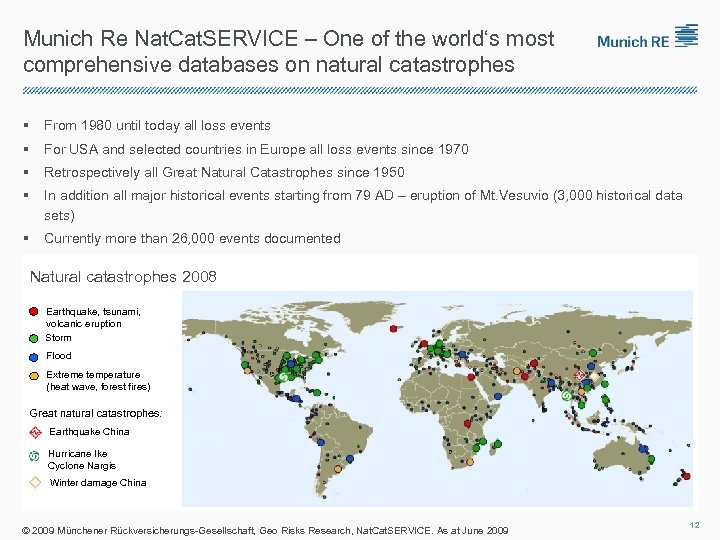Click the 'Cyclone Nargis' legend text
720x540 pixels.
tap(82, 466)
